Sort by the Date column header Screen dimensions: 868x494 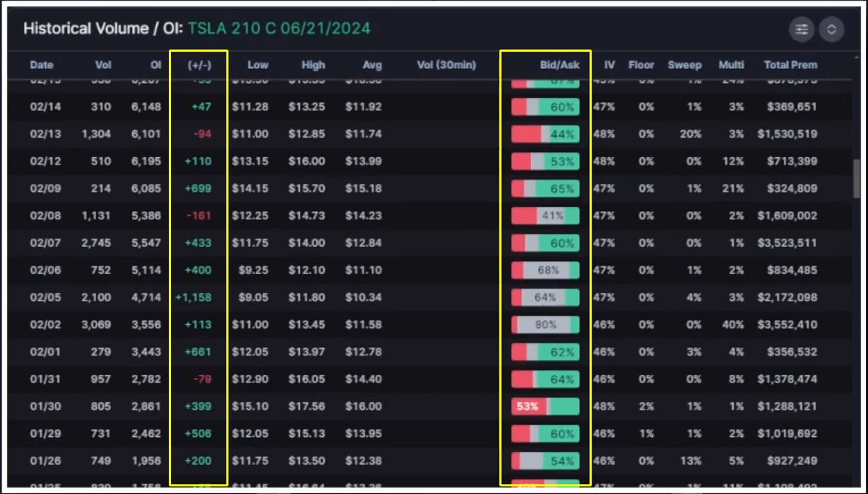click(42, 65)
